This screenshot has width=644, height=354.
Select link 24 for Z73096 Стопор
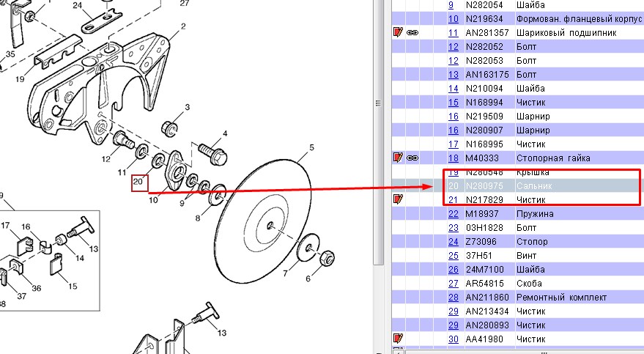[453, 242]
